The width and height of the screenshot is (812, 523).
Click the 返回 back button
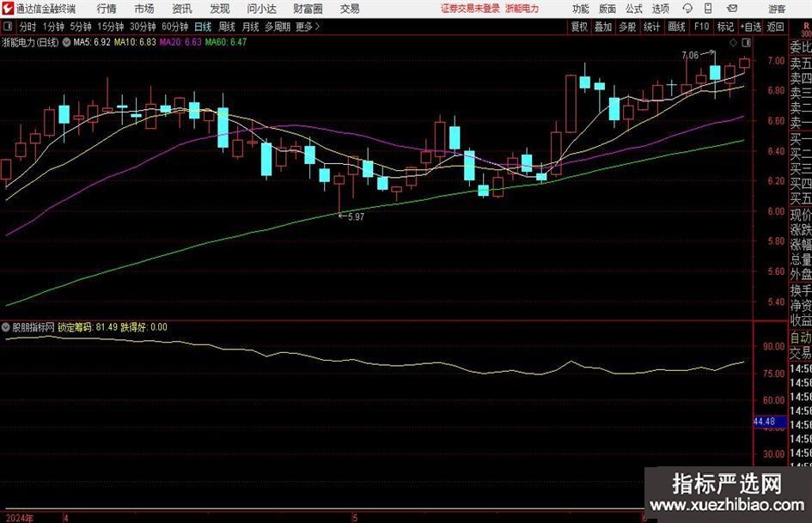pos(775,27)
